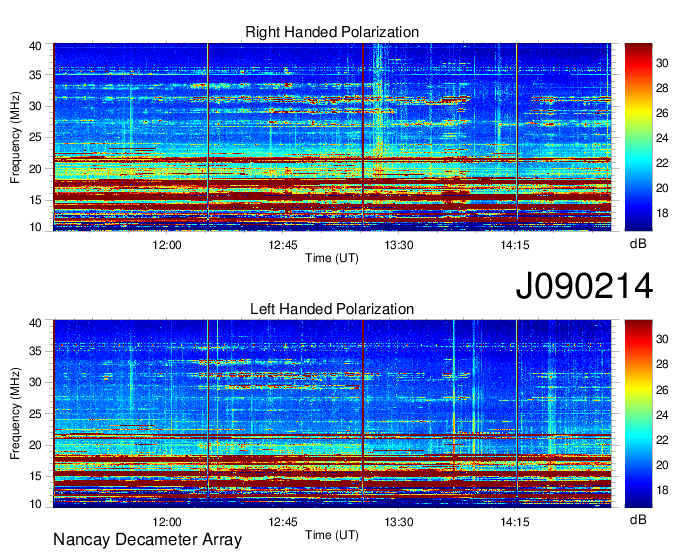This screenshot has width=680, height=552.
Task: Click the 10 MHz tick label on the bottom plot
Action: 35,504
